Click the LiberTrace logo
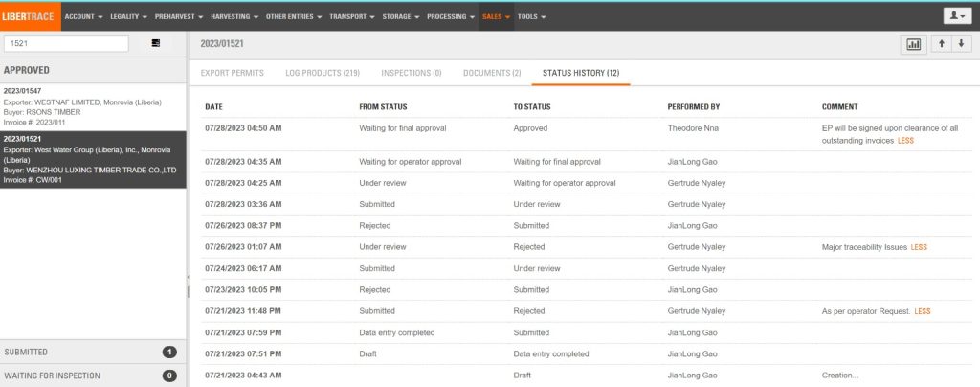Image resolution: width=980 pixels, height=387 pixels. (30, 16)
